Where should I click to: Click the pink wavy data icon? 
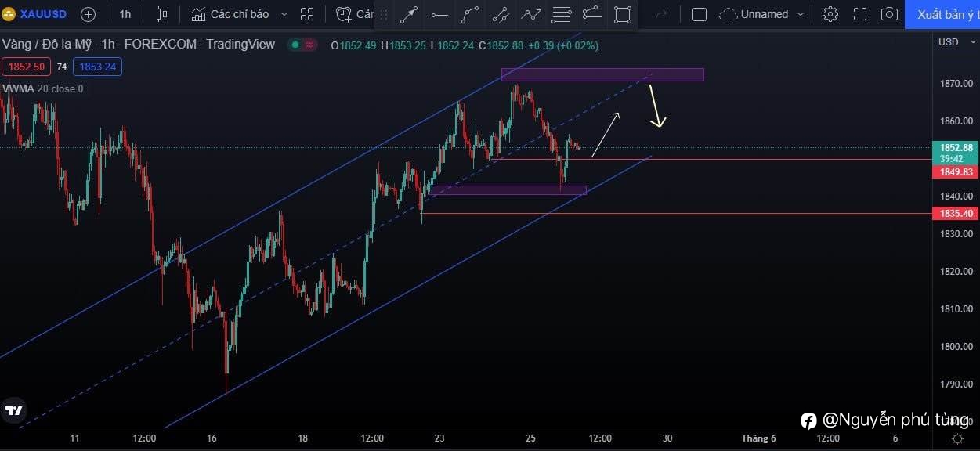[311, 45]
